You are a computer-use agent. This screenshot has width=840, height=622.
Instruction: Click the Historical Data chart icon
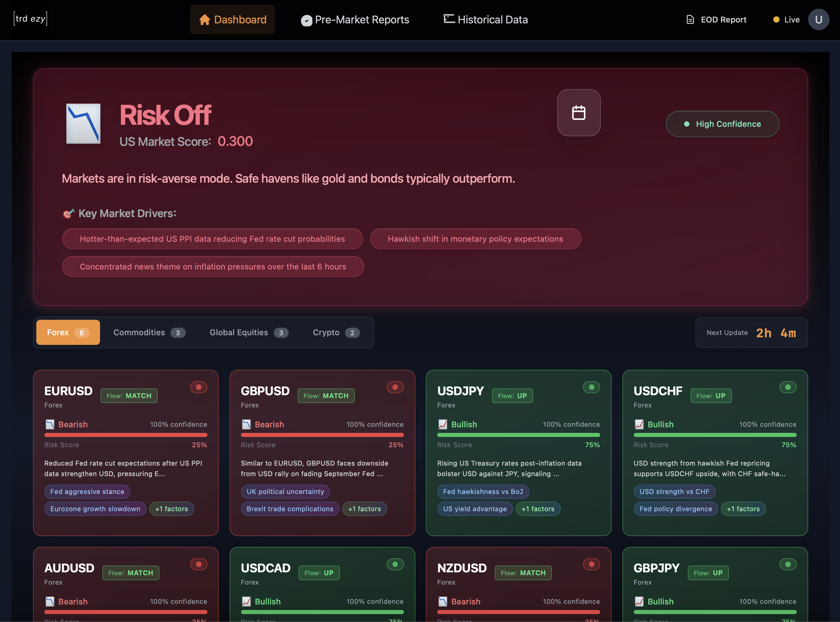(x=448, y=19)
